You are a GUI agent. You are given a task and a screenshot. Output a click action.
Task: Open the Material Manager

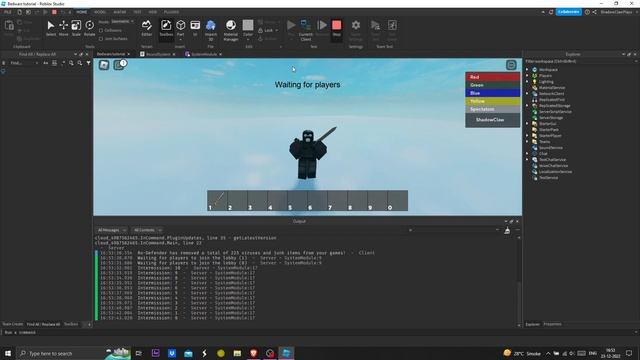(x=231, y=29)
